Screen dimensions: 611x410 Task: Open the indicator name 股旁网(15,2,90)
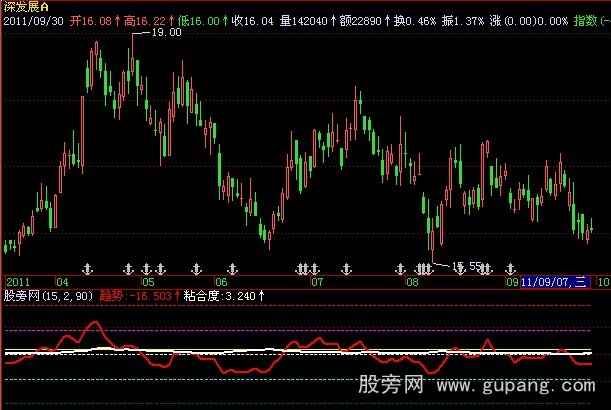[49, 296]
